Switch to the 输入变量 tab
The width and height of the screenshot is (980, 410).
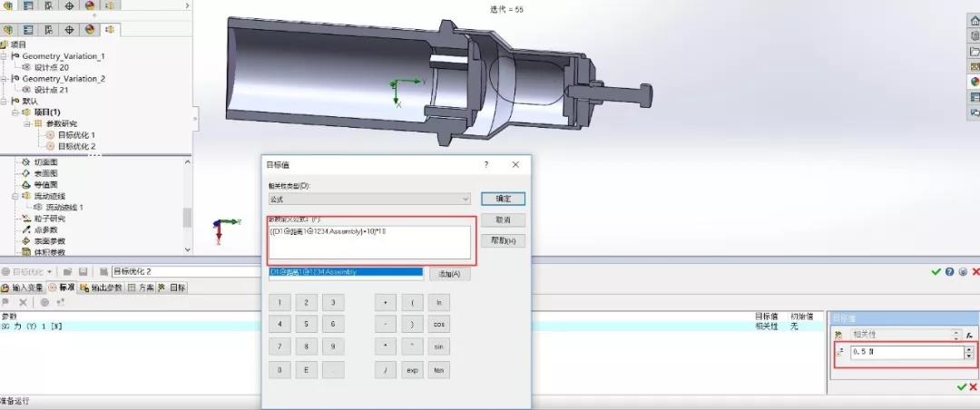coord(24,288)
